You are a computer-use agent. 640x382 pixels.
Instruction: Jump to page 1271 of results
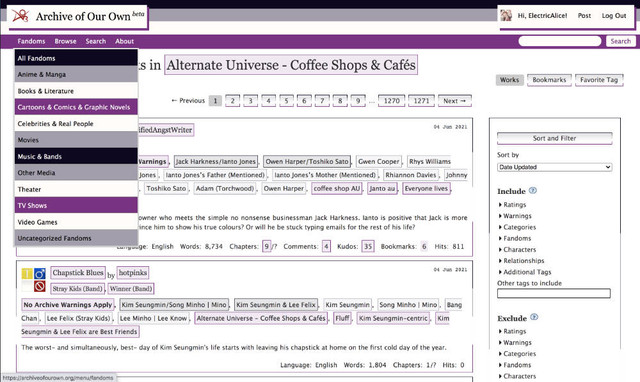coord(421,101)
